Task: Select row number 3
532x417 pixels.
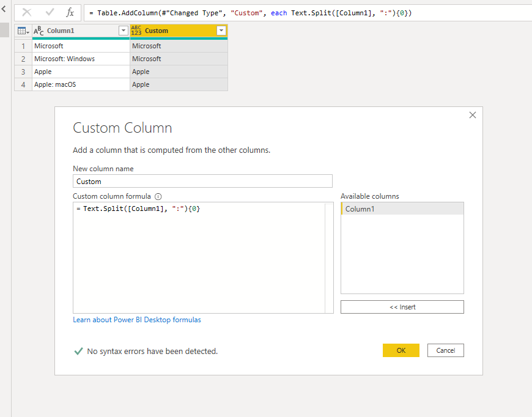Action: point(23,72)
